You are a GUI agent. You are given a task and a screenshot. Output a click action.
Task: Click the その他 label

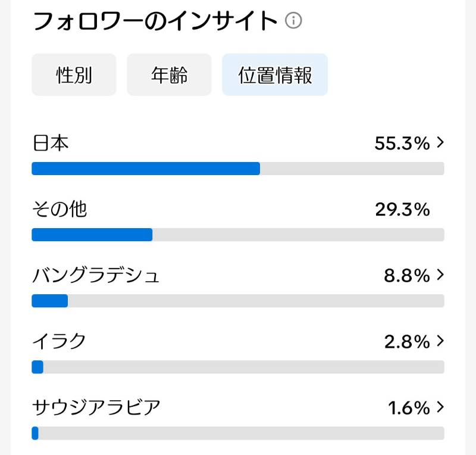[x=60, y=209]
